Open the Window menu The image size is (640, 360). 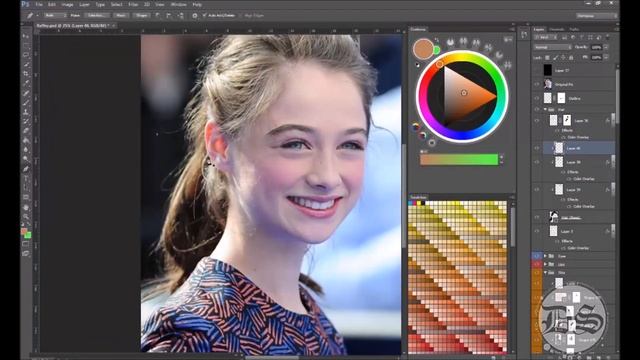(178, 4)
